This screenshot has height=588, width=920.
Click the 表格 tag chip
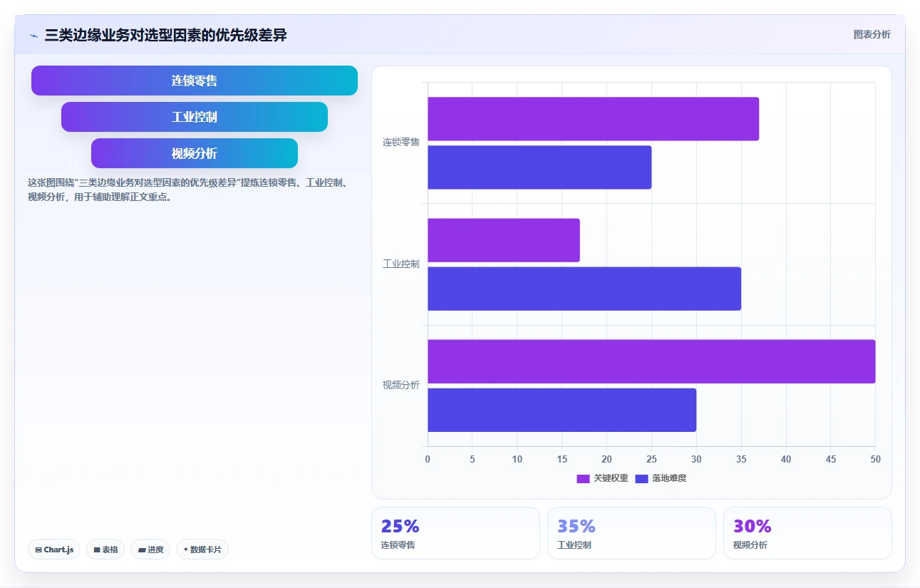[x=105, y=550]
